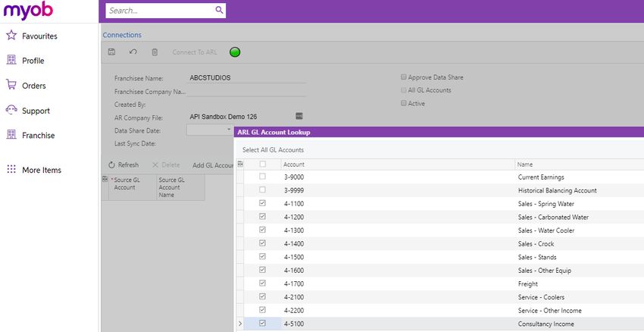Screen dimensions: 644x332
Task: Click the myob logo
Action: pyautogui.click(x=28, y=10)
